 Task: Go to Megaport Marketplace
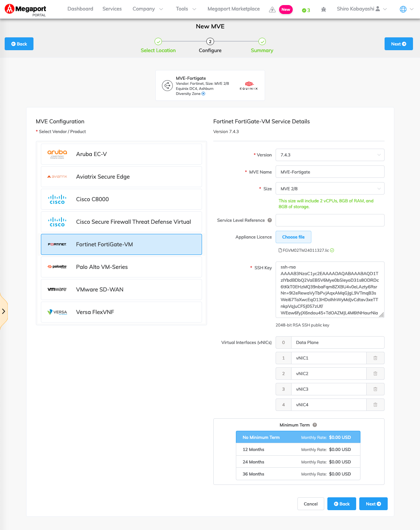coord(233,9)
